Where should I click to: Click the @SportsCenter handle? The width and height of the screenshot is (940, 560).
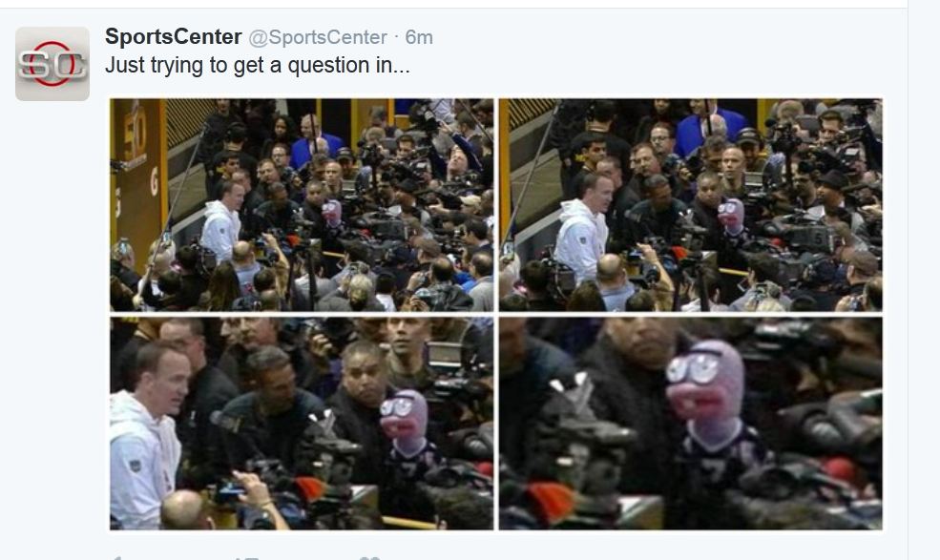click(318, 37)
